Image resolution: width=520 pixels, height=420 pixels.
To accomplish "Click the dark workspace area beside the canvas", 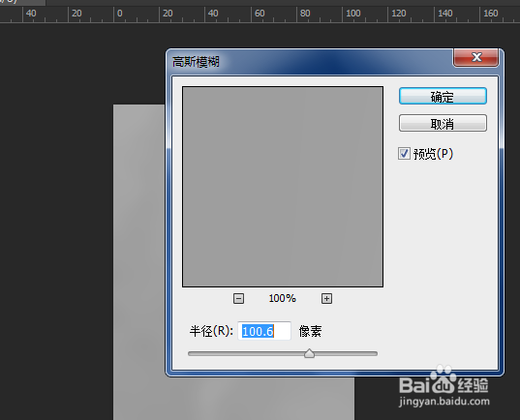I will click(x=56, y=232).
